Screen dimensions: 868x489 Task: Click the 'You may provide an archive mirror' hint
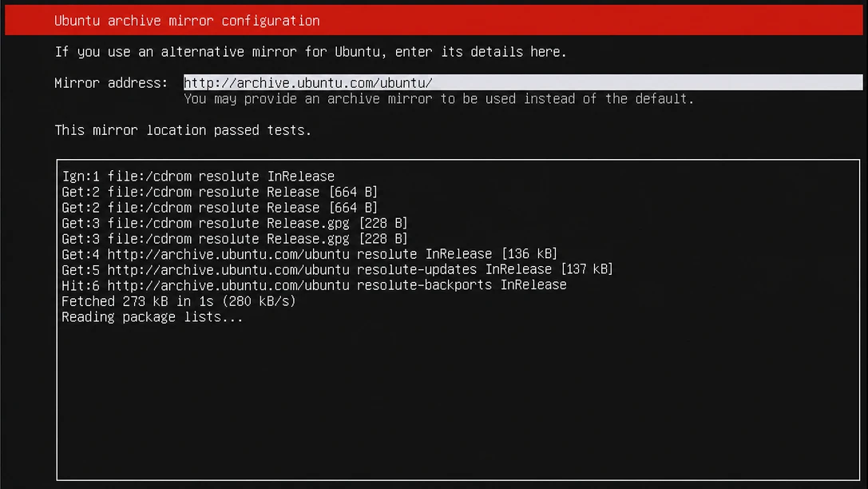[438, 98]
